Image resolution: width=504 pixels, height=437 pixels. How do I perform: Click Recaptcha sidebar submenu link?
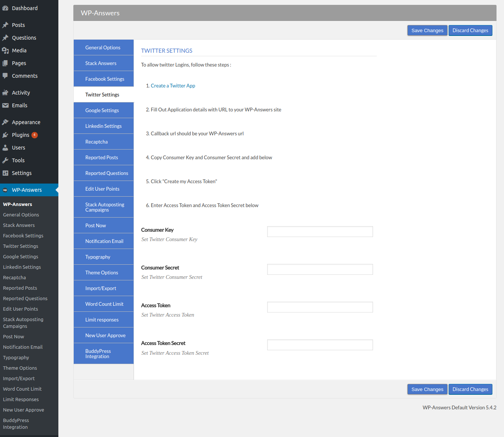[x=14, y=278]
